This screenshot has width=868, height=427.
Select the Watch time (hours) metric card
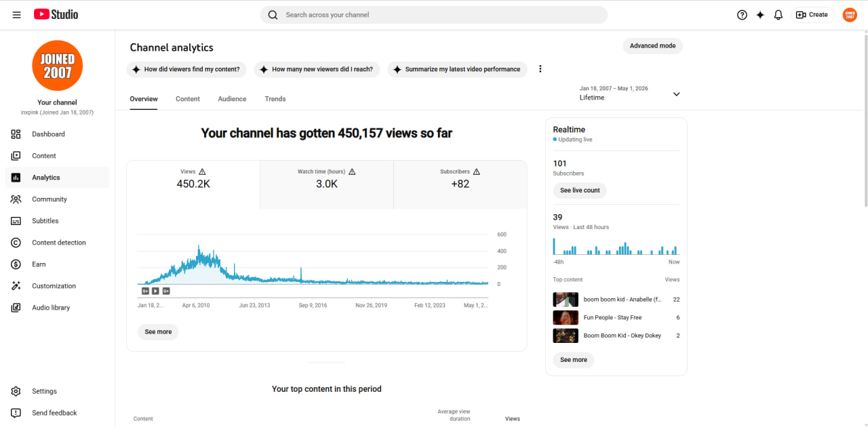[327, 184]
